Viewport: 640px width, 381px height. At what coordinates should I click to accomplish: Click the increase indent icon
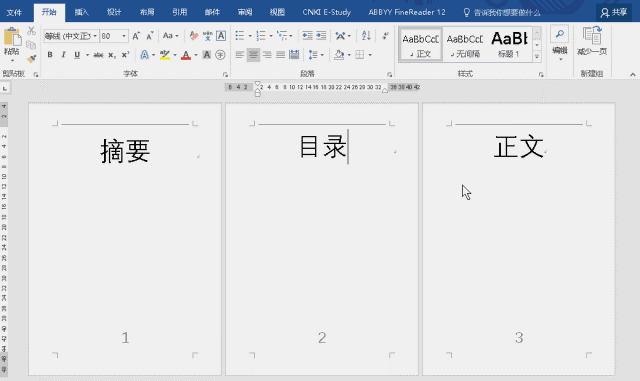[x=321, y=36]
